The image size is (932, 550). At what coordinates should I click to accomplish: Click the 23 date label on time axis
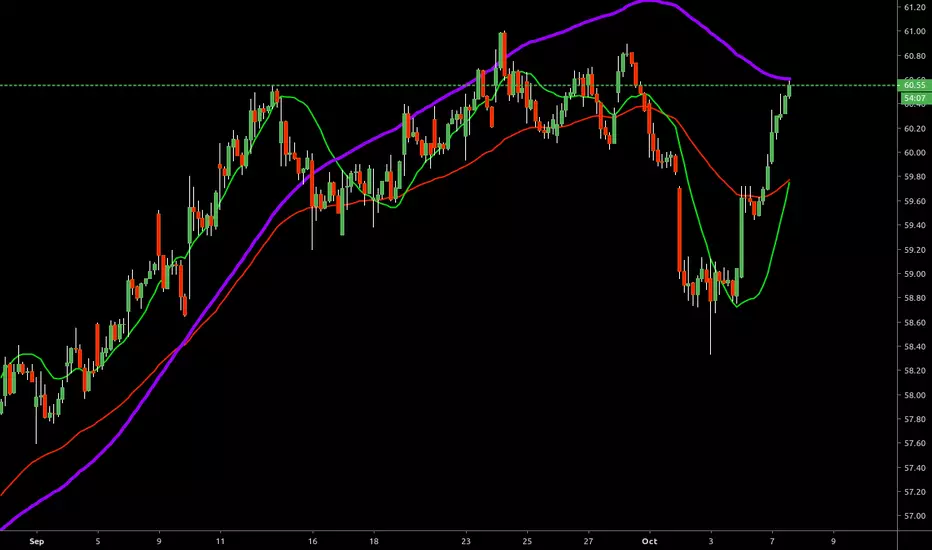pos(466,541)
